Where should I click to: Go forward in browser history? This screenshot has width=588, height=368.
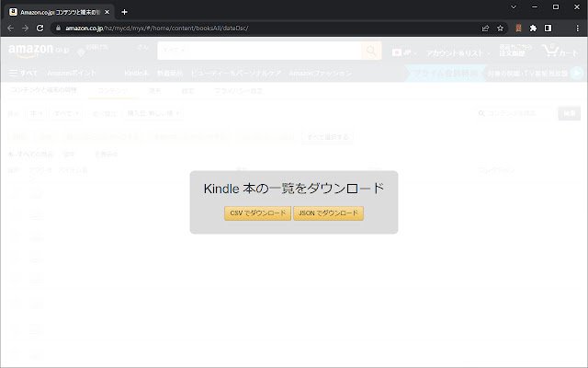(x=25, y=29)
